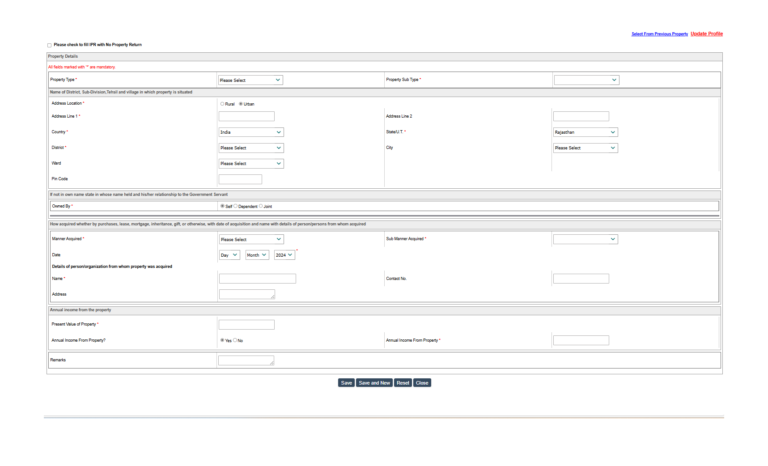The image size is (768, 466).
Task: Open the Day date dropdown
Action: click(229, 255)
